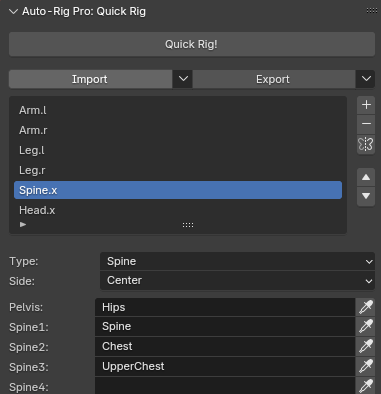Move selected limb down in list
Image resolution: width=381 pixels, height=394 pixels.
366,196
